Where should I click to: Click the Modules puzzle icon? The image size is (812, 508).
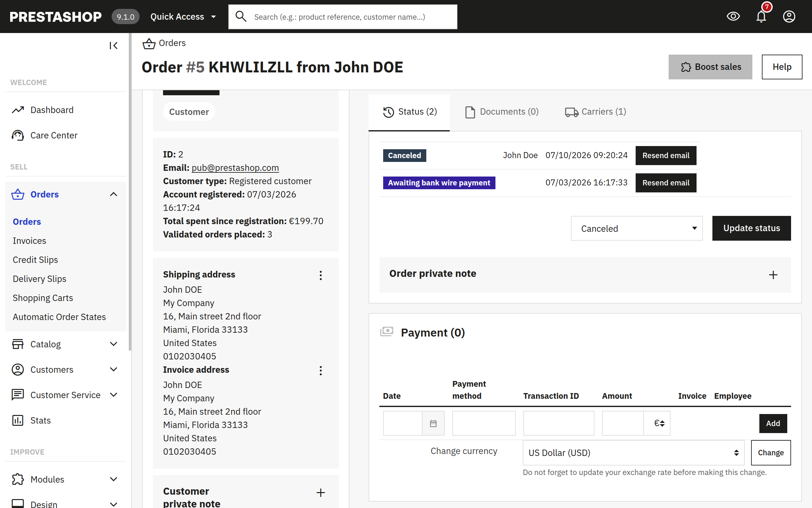(18, 479)
